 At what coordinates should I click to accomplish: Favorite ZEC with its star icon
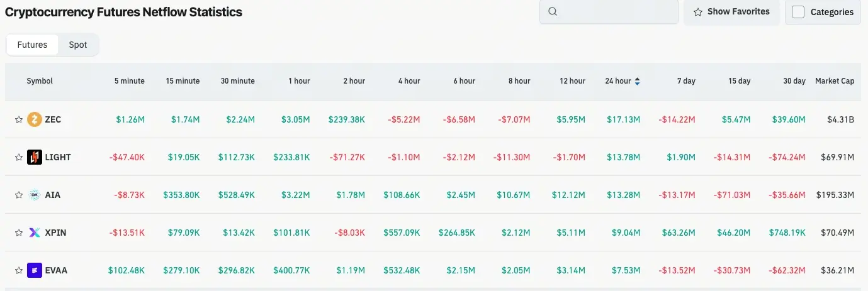tap(19, 119)
